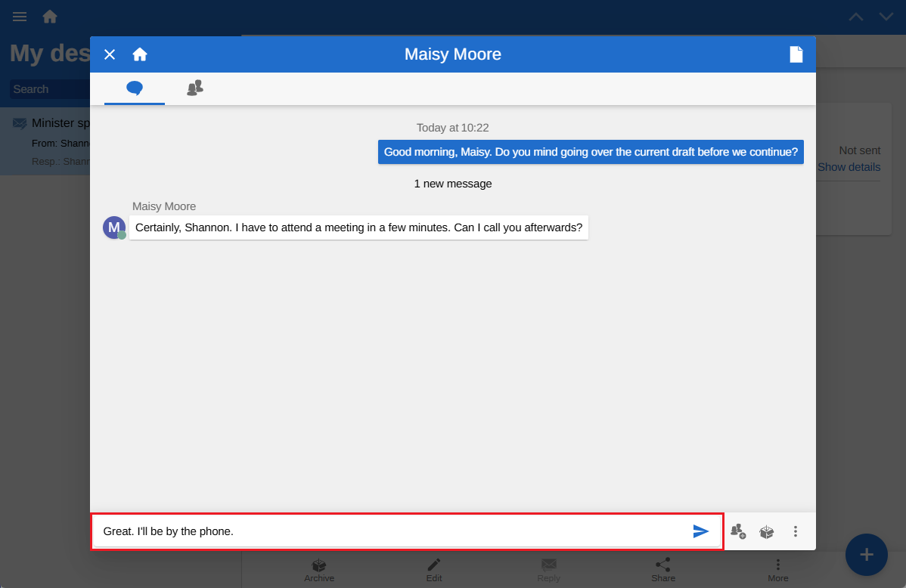Open the More menu in bottom toolbar
This screenshot has width=906, height=588.
pos(777,570)
